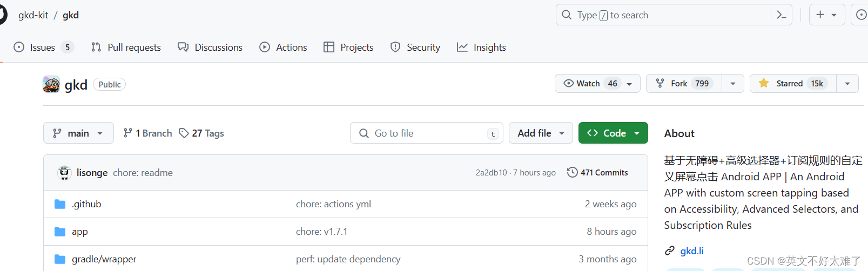Open the app folder
The height and width of the screenshot is (271, 868).
click(80, 232)
